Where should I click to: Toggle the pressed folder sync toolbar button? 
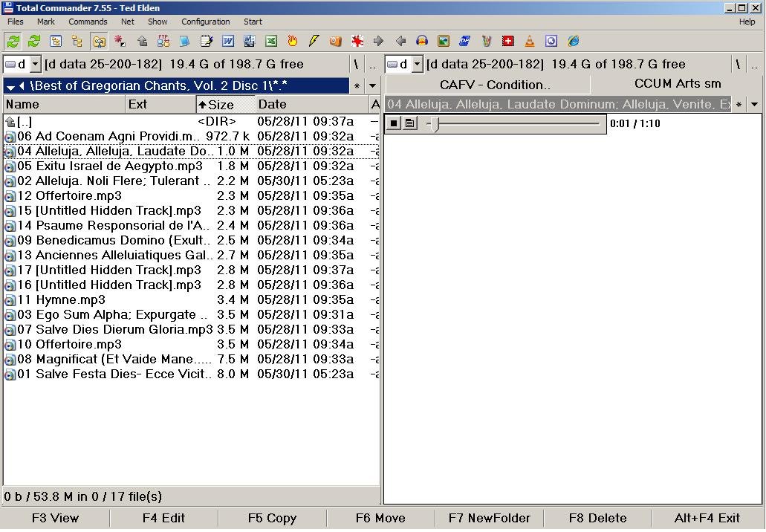coord(99,42)
